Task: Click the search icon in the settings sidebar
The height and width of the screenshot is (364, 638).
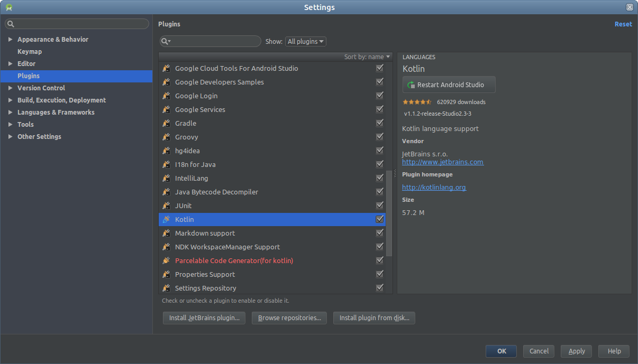Action: click(x=9, y=24)
